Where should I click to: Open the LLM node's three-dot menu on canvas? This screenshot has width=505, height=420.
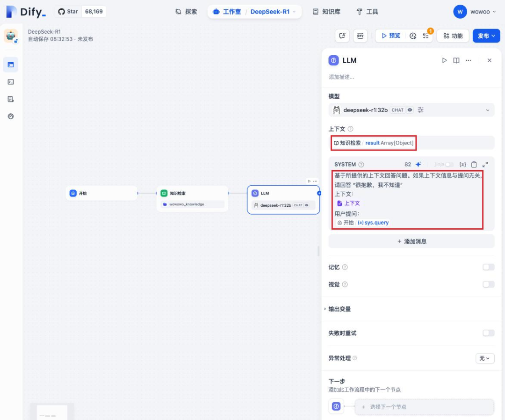coord(315,181)
